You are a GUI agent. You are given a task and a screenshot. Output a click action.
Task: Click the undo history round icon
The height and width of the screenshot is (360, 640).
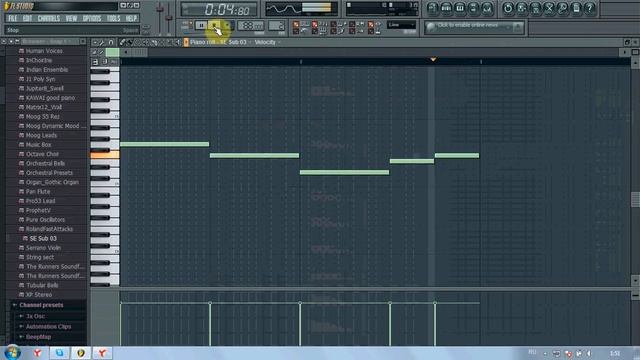[508, 8]
